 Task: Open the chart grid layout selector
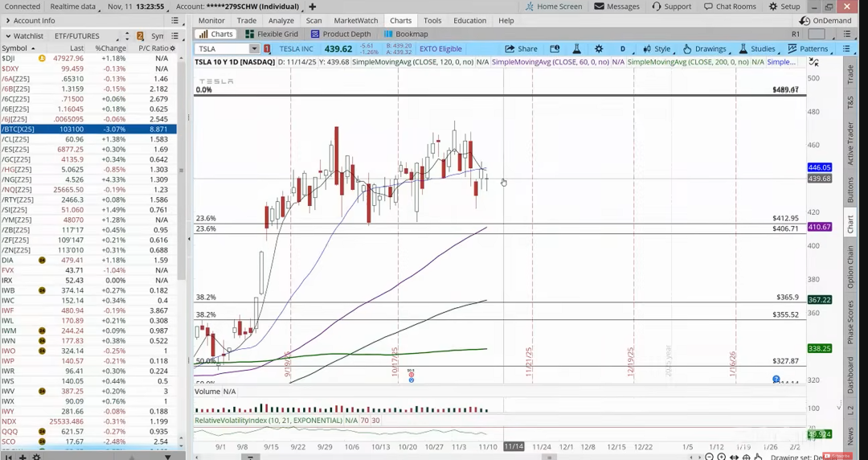[817, 34]
